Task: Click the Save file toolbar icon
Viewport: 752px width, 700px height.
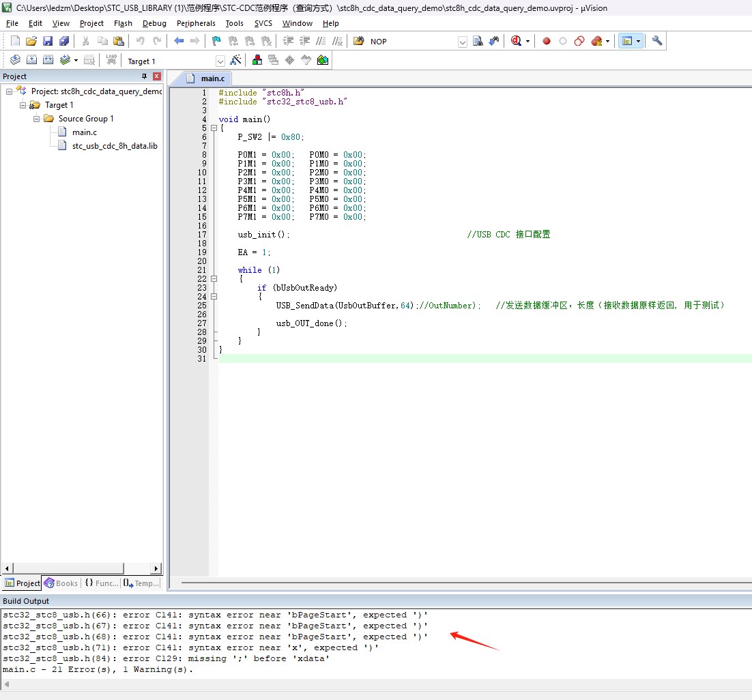Action: pyautogui.click(x=48, y=41)
